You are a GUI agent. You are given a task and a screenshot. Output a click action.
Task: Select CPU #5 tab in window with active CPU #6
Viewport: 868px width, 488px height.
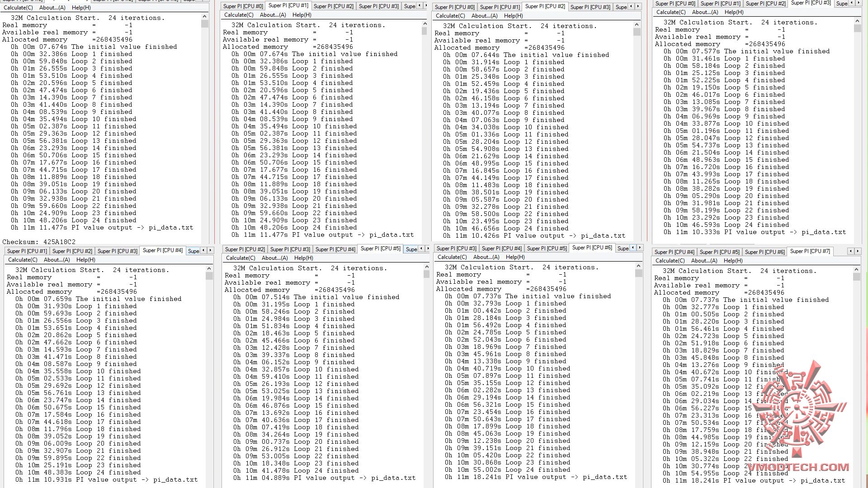click(547, 249)
